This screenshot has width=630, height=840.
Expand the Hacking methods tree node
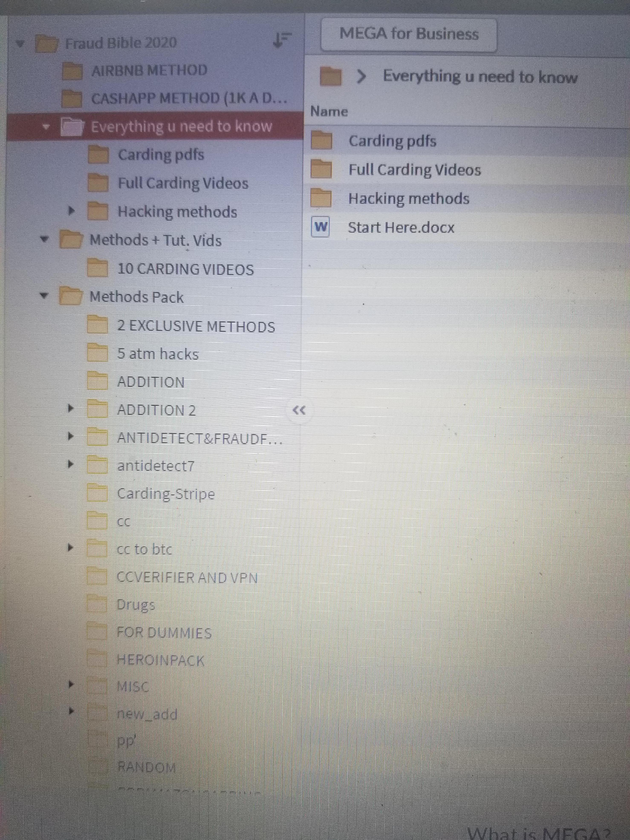71,211
